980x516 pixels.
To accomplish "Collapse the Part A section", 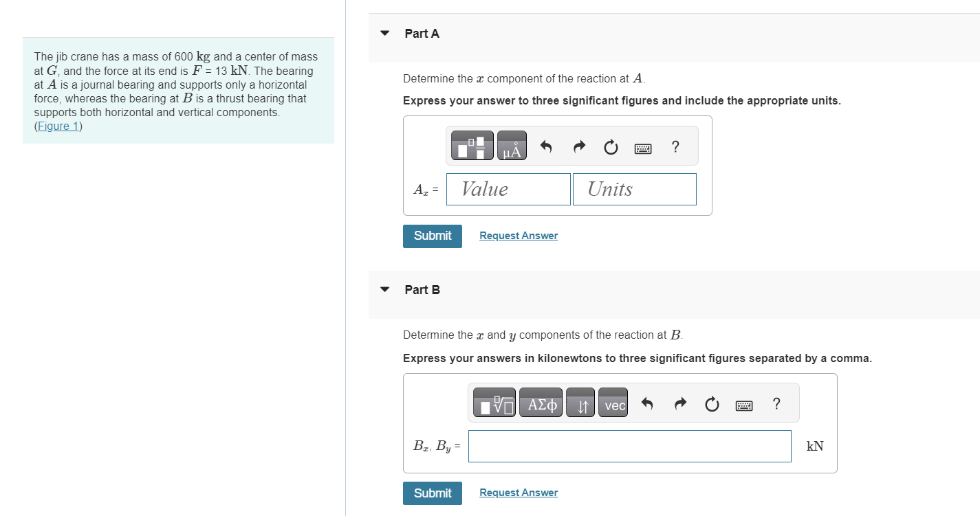I will (385, 33).
